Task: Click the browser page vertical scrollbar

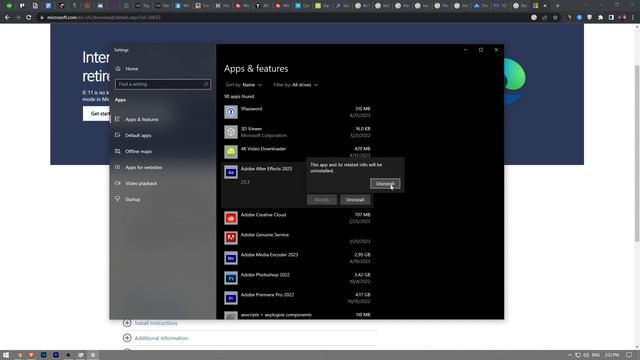Action: click(x=637, y=153)
